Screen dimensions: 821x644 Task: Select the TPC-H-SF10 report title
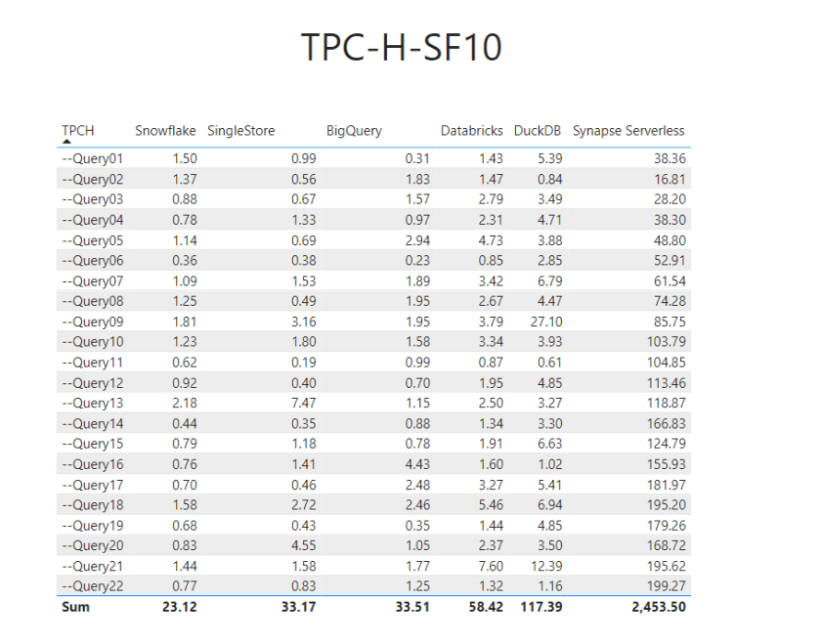(x=401, y=48)
